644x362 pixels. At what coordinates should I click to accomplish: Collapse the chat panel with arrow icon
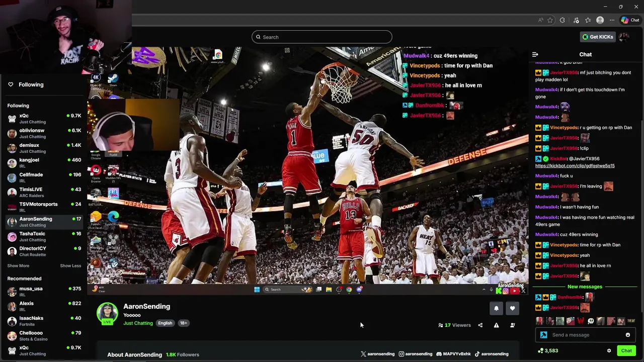coord(535,54)
